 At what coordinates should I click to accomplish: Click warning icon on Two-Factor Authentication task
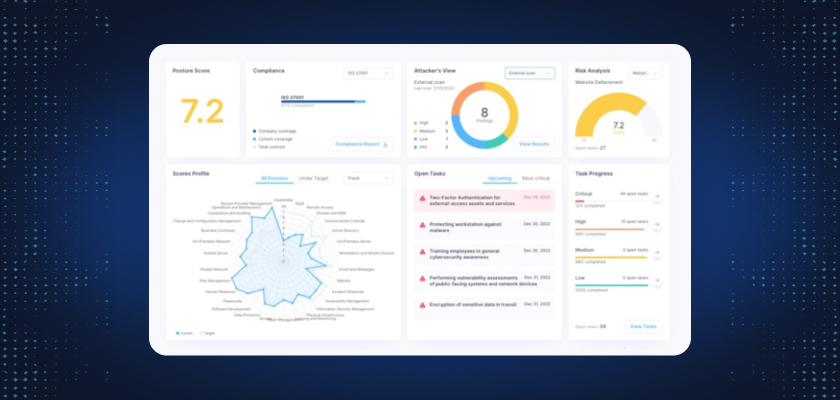(x=421, y=200)
